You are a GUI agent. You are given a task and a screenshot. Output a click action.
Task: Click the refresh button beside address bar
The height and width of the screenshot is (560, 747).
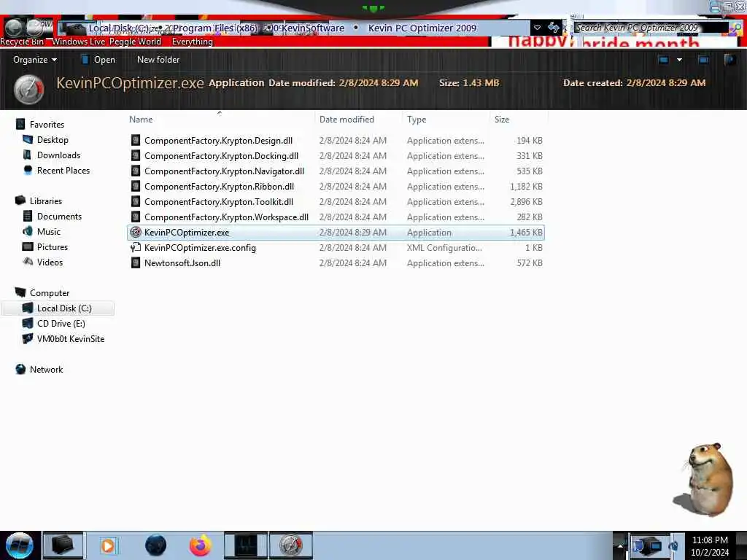[554, 28]
